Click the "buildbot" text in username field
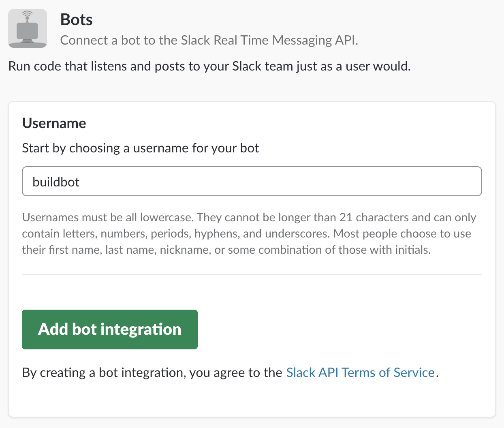This screenshot has height=428, width=504. pos(56,182)
